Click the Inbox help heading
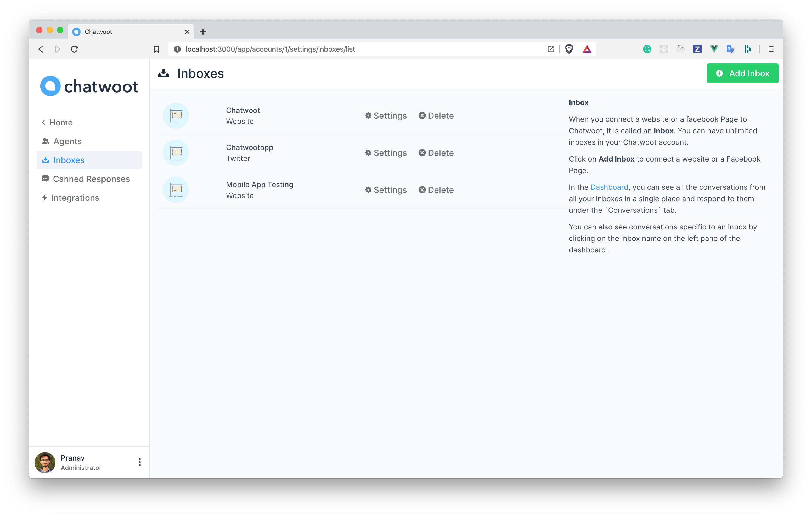812x517 pixels. (x=579, y=102)
